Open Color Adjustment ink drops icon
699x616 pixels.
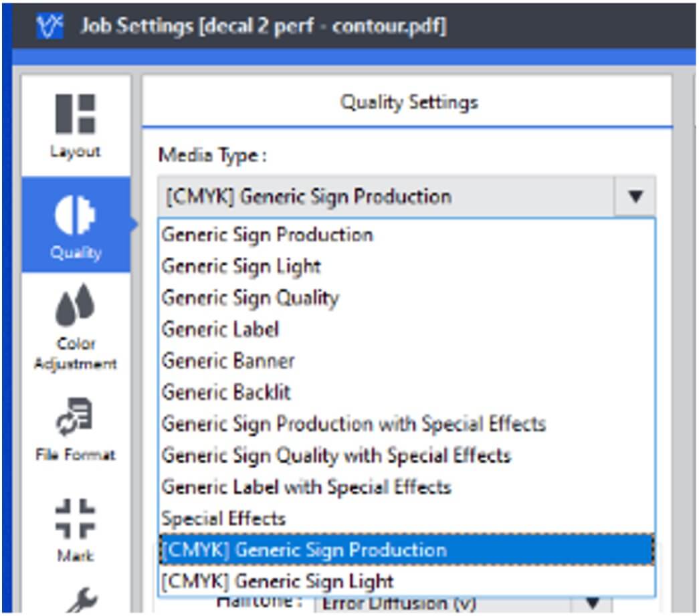coord(76,305)
